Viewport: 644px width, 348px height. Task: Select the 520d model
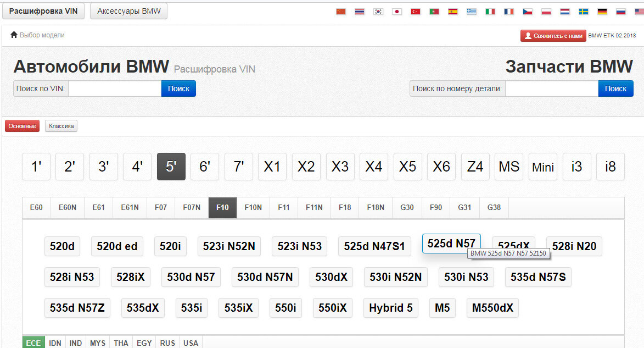tap(62, 246)
